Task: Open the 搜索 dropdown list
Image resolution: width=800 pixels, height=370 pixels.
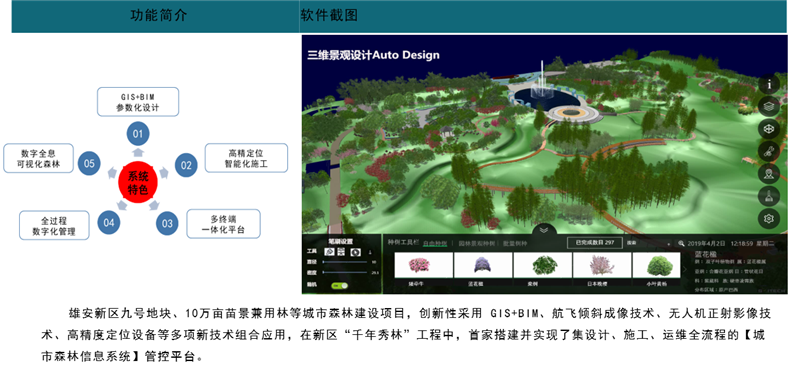Action: point(649,244)
